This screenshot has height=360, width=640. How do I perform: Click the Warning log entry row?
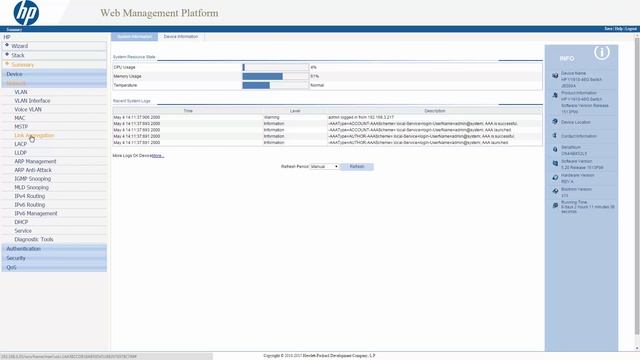click(327, 117)
